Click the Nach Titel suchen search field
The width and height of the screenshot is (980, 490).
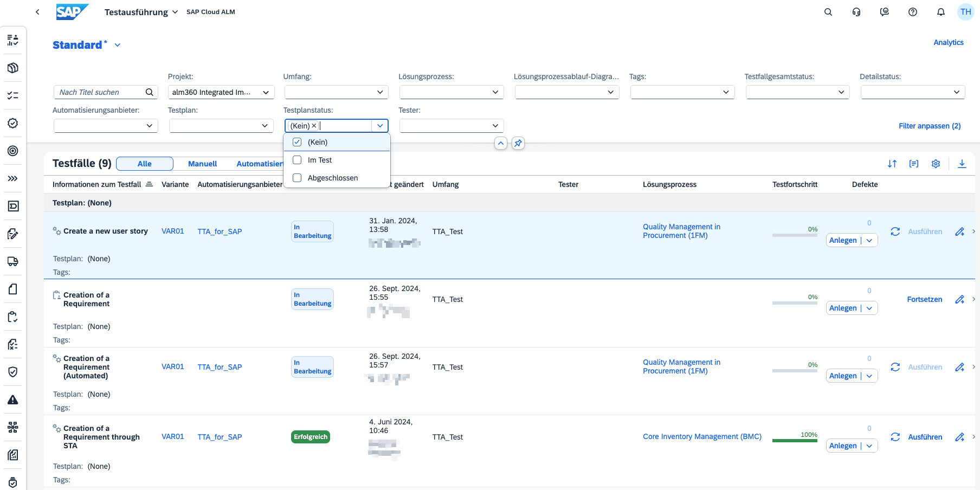pyautogui.click(x=100, y=93)
